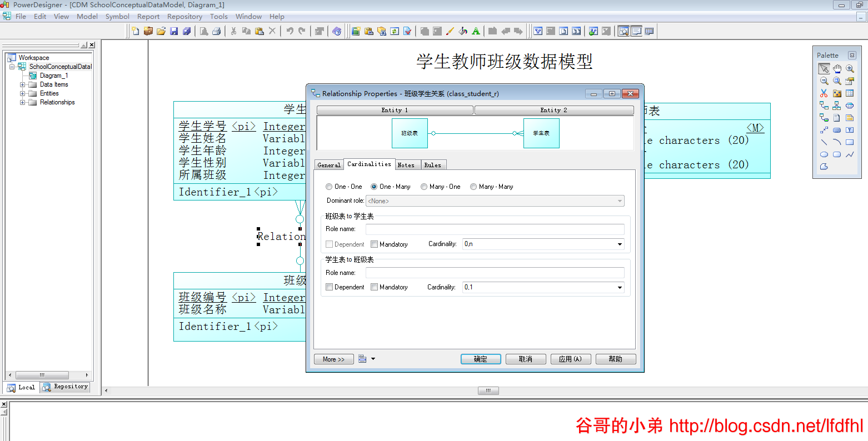The width and height of the screenshot is (868, 441).
Task: Click the Undo toolbar icon
Action: pyautogui.click(x=290, y=31)
